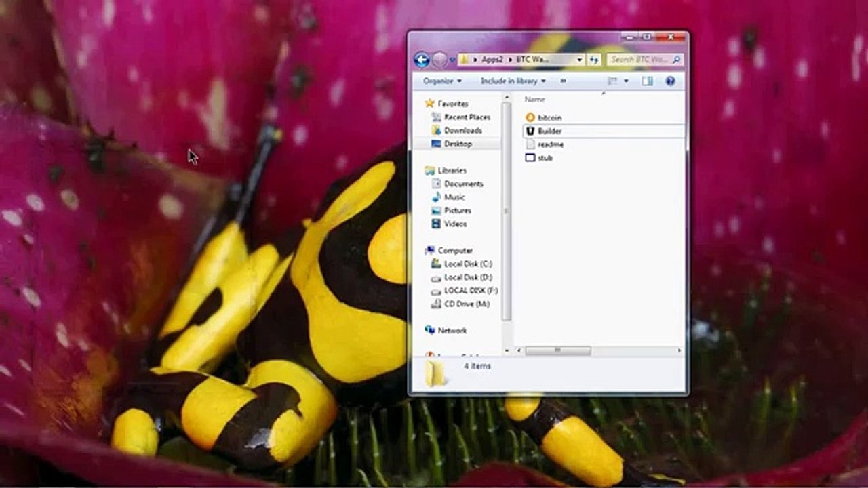Image resolution: width=868 pixels, height=488 pixels.
Task: Click the file list scroll right arrow
Action: [x=679, y=350]
